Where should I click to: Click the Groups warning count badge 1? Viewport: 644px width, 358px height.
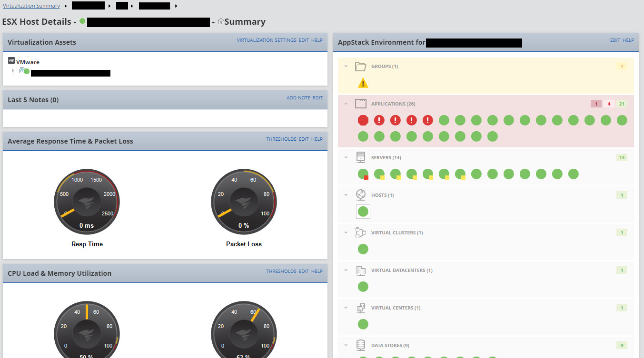point(621,67)
